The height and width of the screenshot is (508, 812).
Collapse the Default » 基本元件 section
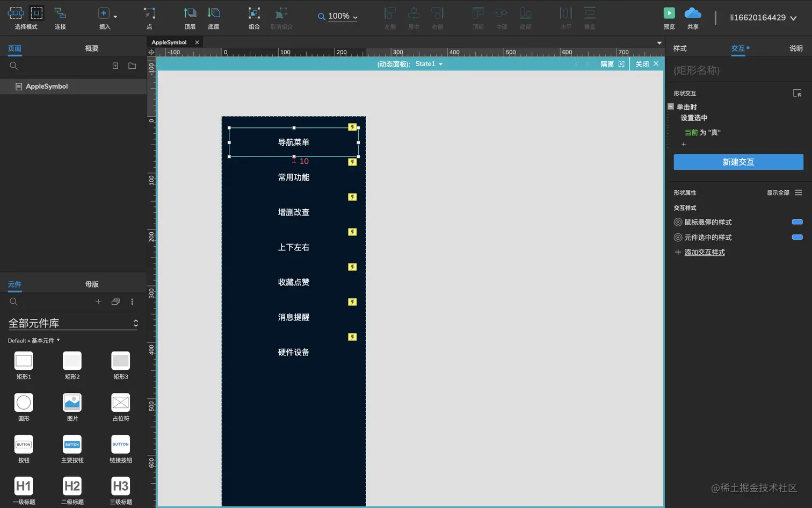34,340
